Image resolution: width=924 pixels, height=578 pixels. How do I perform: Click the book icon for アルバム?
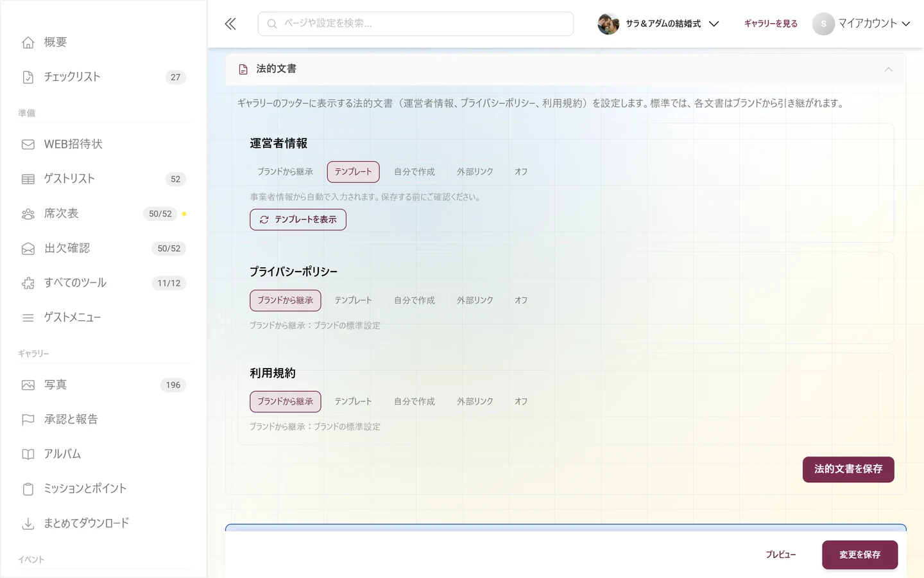(28, 455)
